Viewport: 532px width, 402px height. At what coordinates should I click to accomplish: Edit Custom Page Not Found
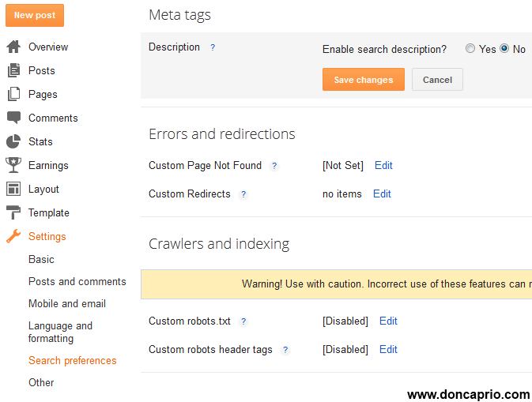[383, 165]
